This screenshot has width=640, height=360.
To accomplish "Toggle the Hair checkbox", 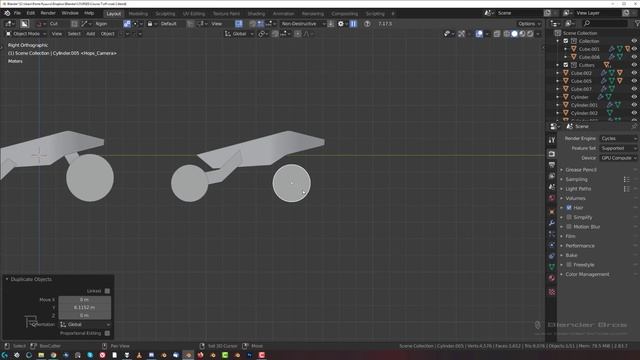I will pyautogui.click(x=569, y=208).
